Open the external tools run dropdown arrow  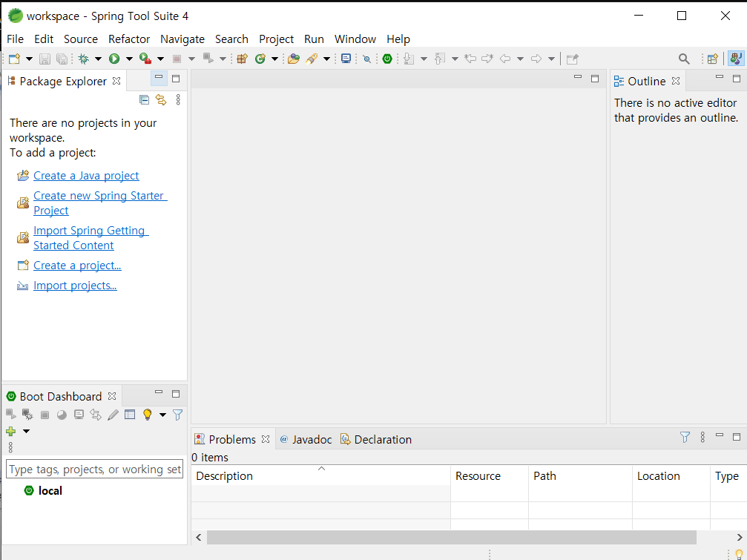tap(160, 59)
